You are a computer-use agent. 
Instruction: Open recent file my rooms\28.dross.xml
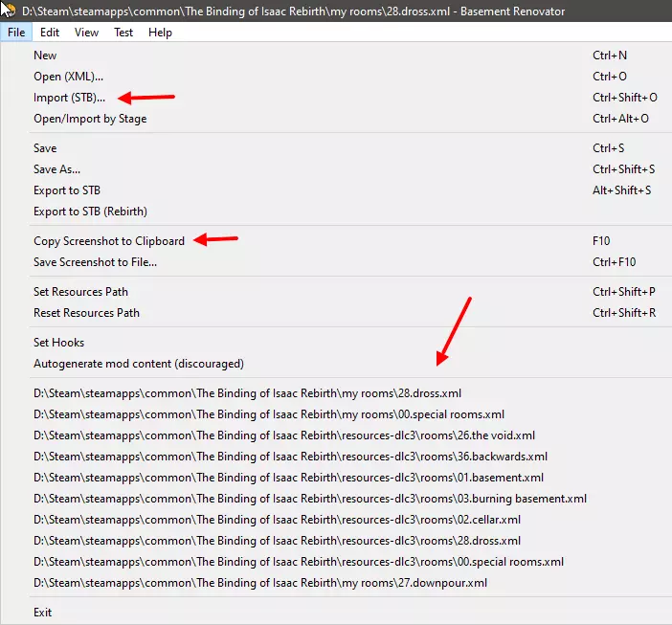(336, 392)
